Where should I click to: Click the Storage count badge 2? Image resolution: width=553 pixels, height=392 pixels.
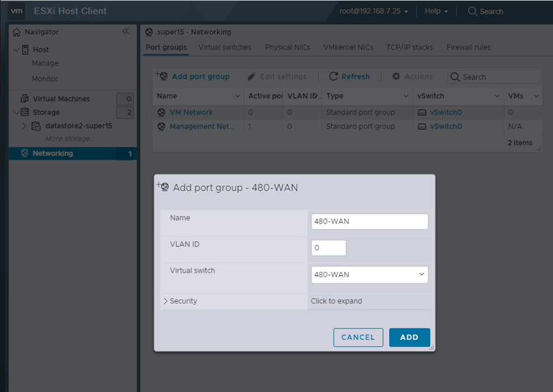(x=125, y=112)
